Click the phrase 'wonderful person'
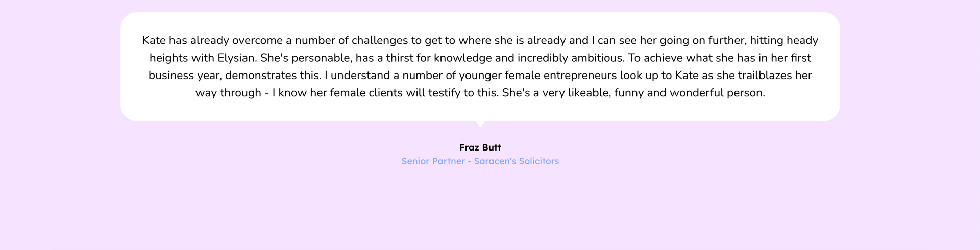Image resolution: width=980 pixels, height=250 pixels. (x=717, y=93)
